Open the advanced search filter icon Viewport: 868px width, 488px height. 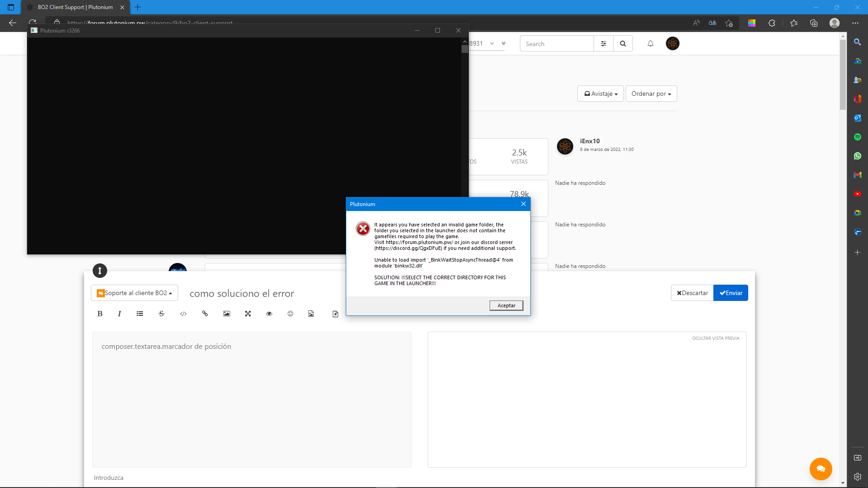[603, 44]
